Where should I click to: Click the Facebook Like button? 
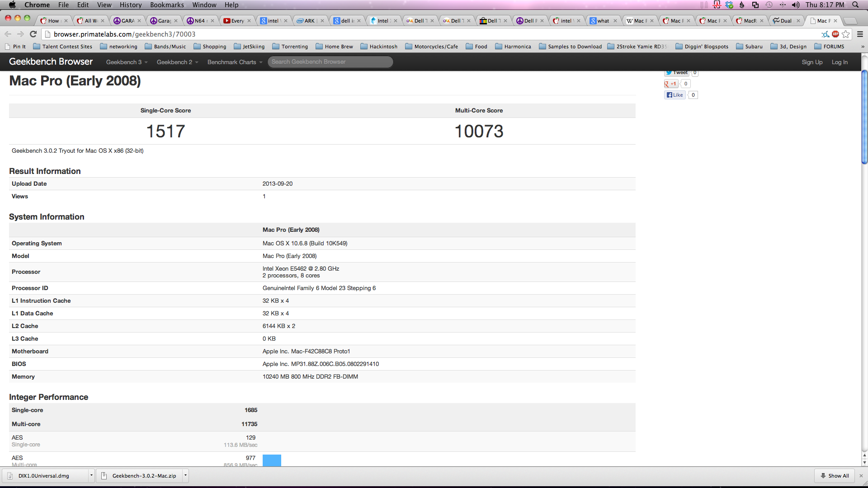pos(675,95)
